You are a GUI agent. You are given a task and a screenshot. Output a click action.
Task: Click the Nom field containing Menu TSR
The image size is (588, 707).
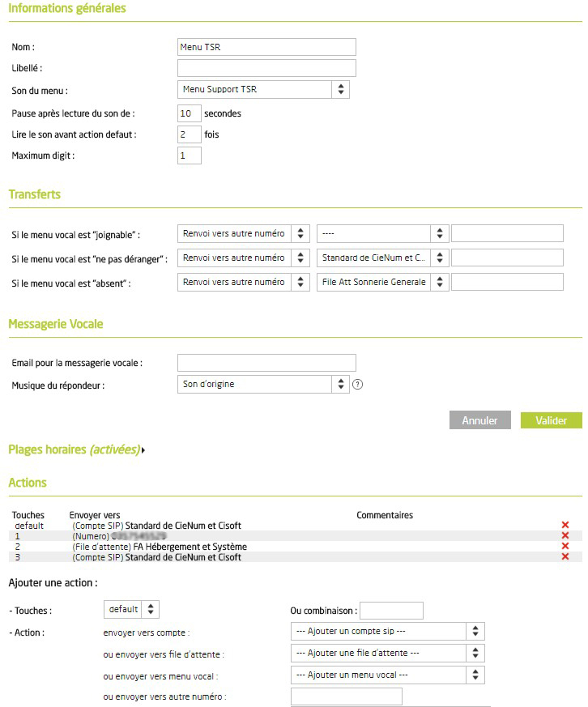coord(266,47)
